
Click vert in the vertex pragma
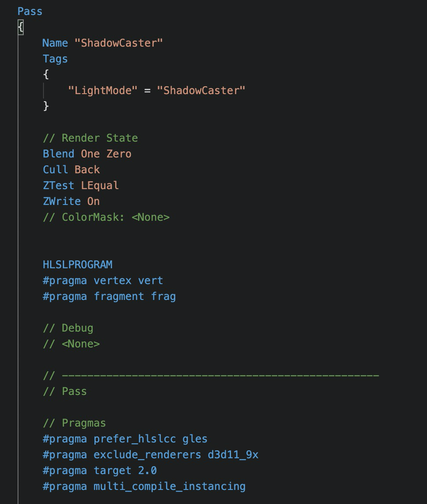[x=150, y=281]
